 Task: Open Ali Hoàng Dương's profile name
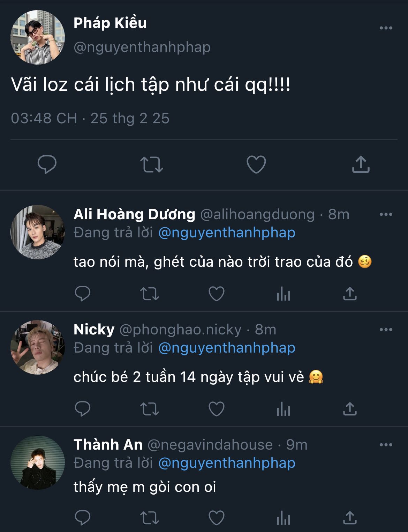(x=134, y=214)
